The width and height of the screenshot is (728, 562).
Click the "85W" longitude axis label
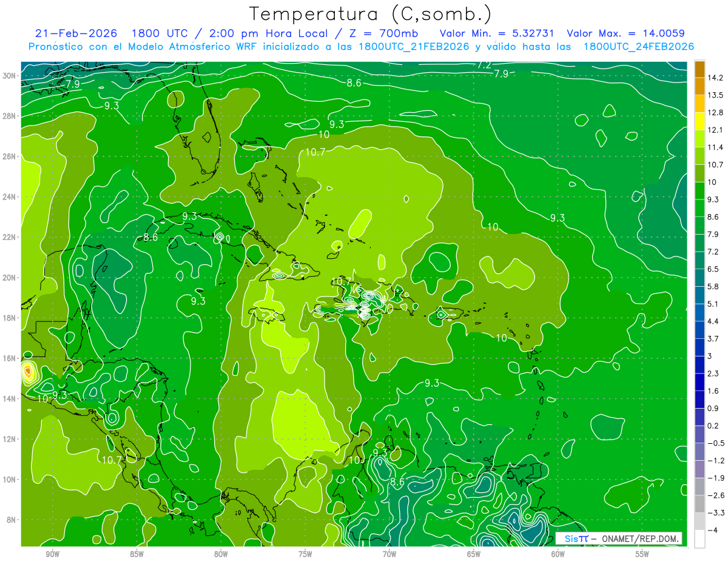[136, 554]
